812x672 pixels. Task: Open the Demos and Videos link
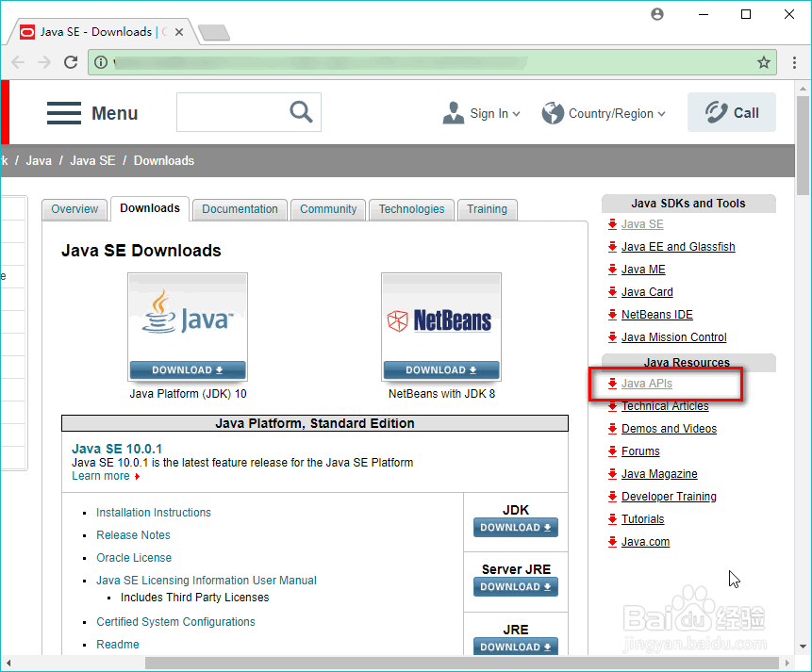coord(669,429)
